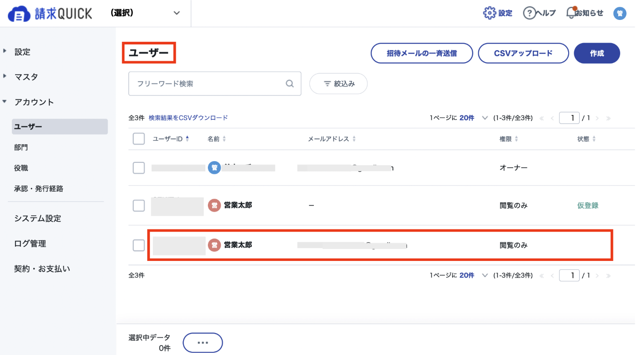Go to the first page in the bottom pager

542,276
